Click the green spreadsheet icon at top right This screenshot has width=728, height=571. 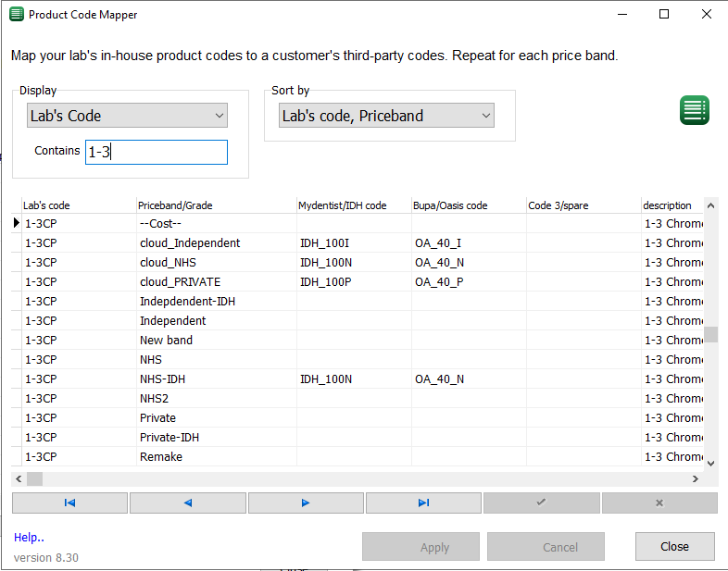coord(695,109)
